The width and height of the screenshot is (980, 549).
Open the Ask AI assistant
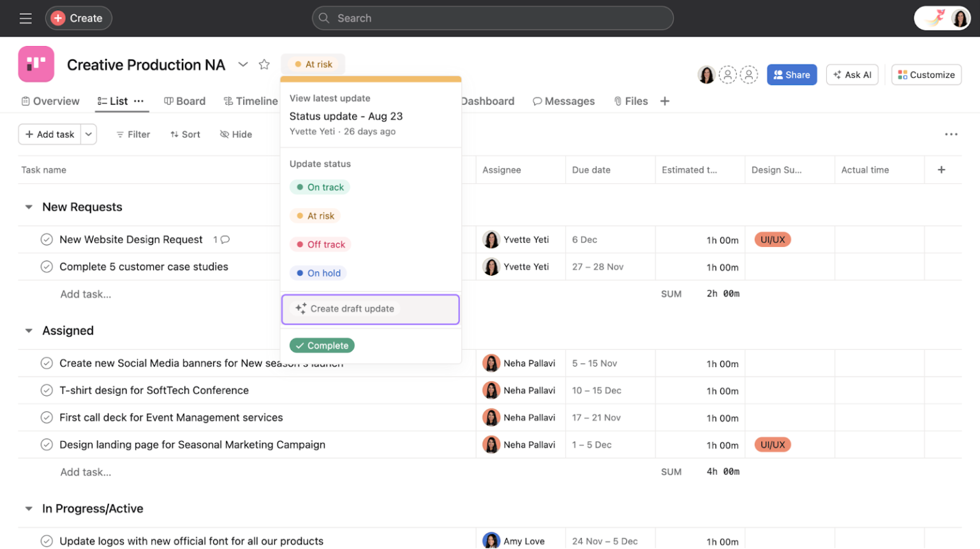(852, 74)
